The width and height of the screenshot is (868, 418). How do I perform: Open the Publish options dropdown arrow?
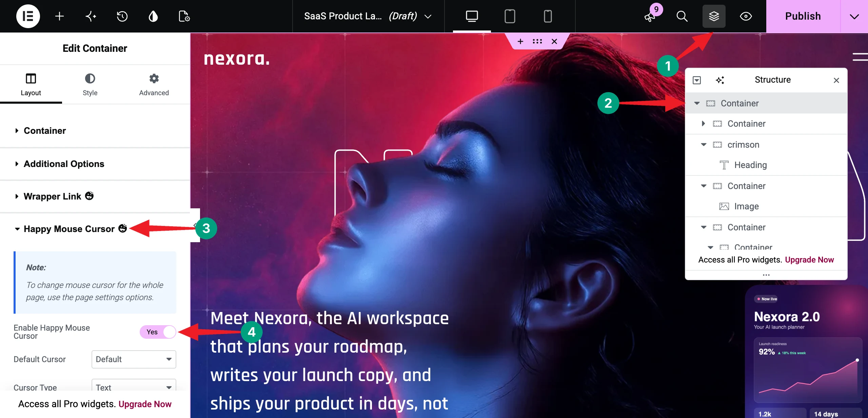click(854, 16)
